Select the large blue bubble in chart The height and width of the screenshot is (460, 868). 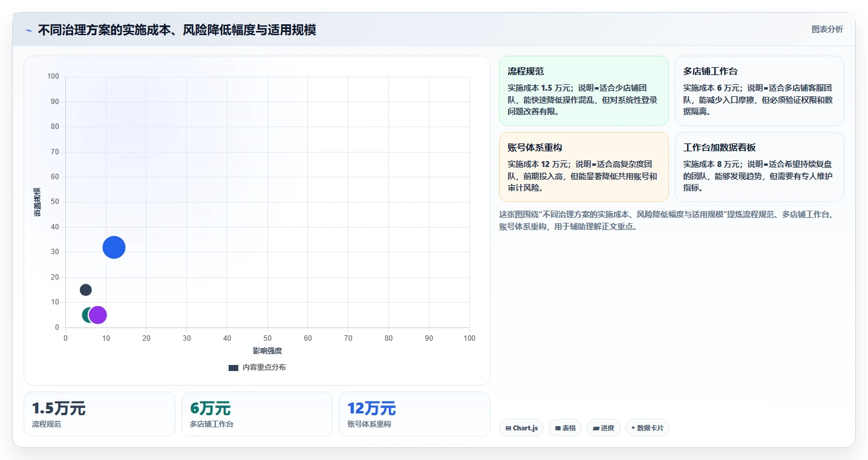pos(114,247)
